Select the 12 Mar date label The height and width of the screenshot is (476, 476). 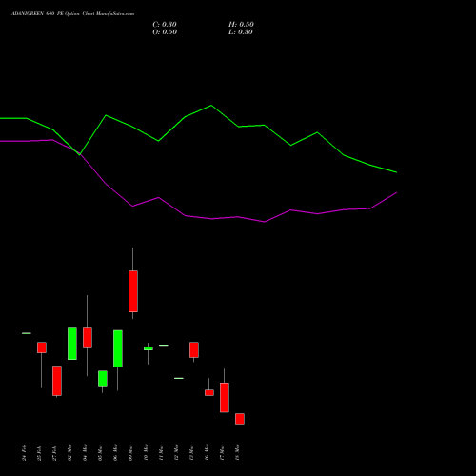point(177,452)
